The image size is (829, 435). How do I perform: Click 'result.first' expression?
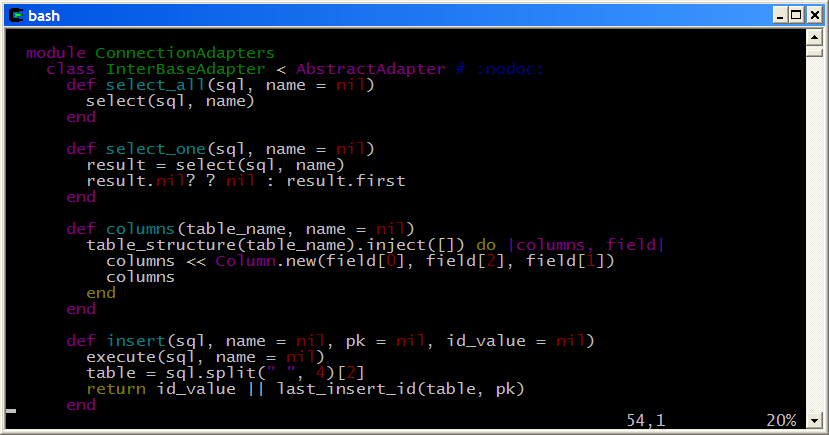pos(346,181)
